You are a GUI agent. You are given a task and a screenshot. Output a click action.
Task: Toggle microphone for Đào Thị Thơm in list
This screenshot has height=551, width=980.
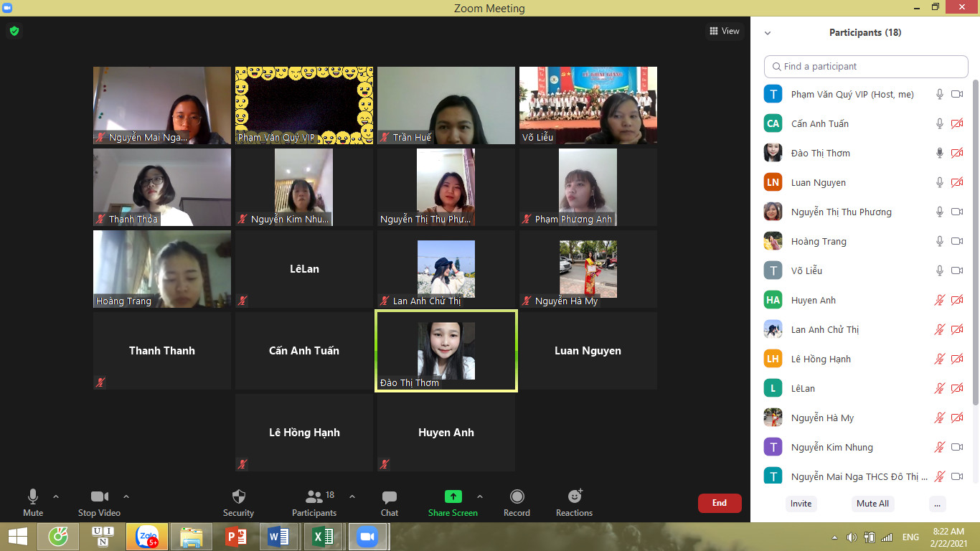coord(939,153)
